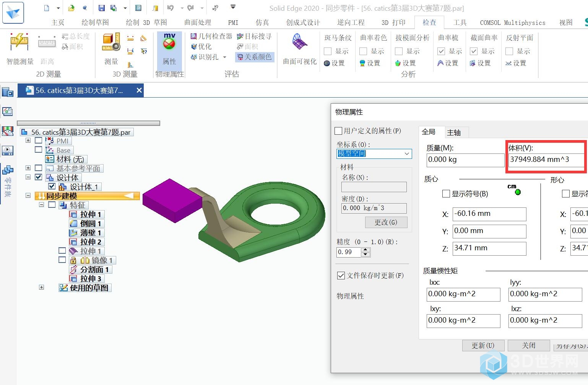The width and height of the screenshot is (588, 385).
Task: Select the 距离 distance measure tool
Action: 47,49
